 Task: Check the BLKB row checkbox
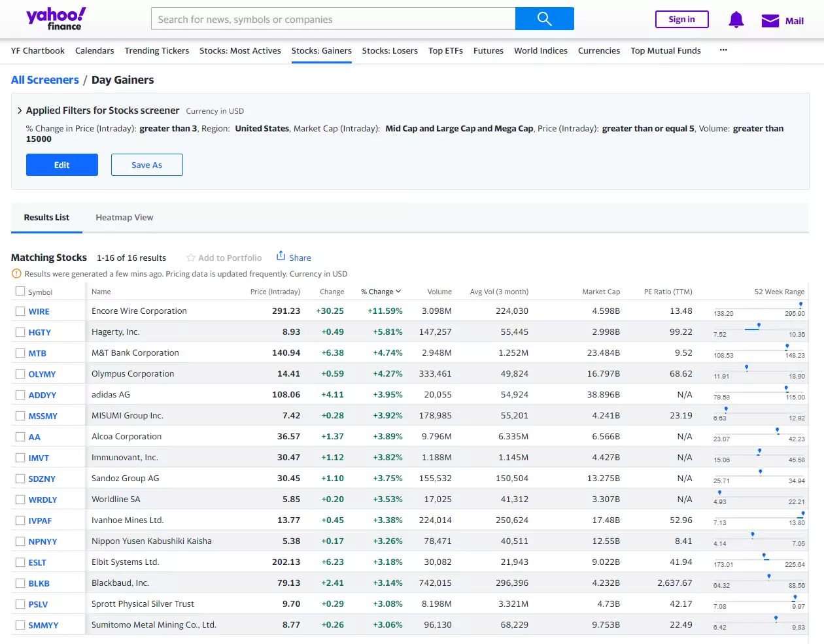point(20,583)
